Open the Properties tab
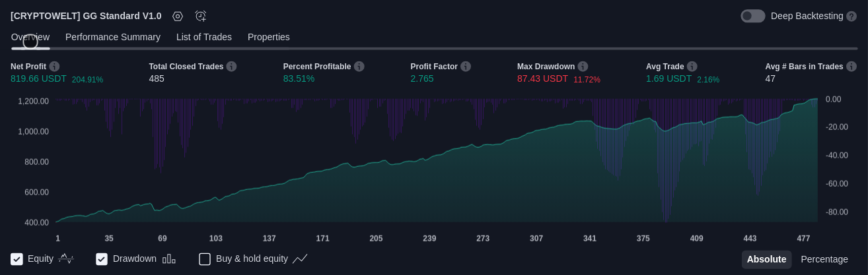This screenshot has height=275, width=868. [x=268, y=38]
